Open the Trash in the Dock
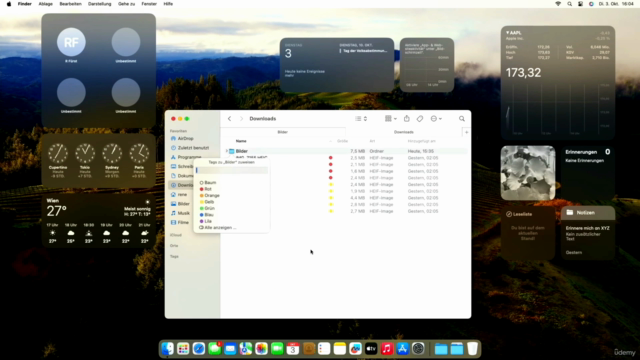 click(x=472, y=349)
